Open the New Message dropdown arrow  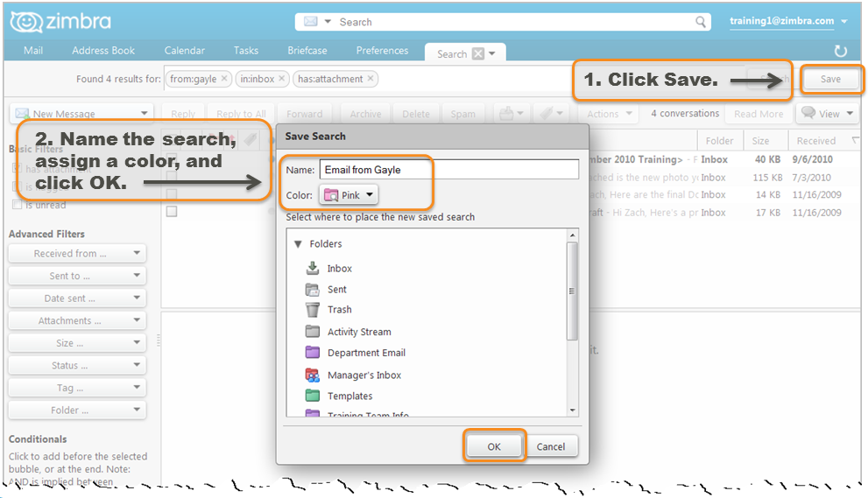144,114
